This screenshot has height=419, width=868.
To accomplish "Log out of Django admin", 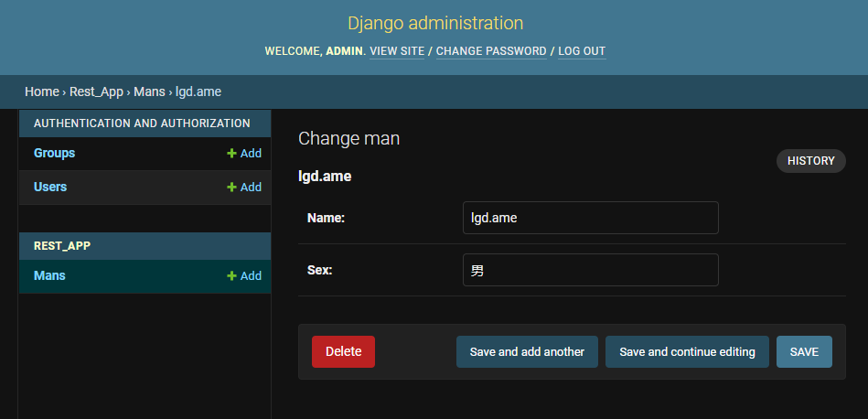I will (x=582, y=51).
